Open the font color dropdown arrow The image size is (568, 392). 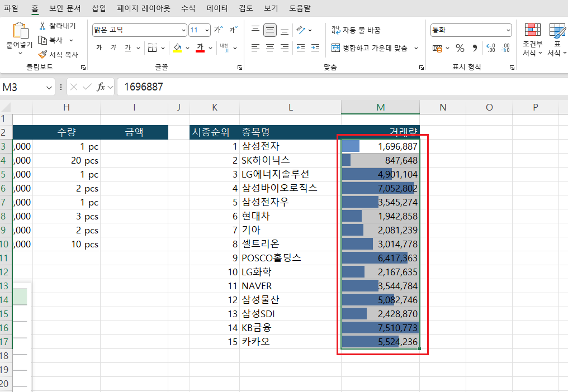click(x=210, y=48)
